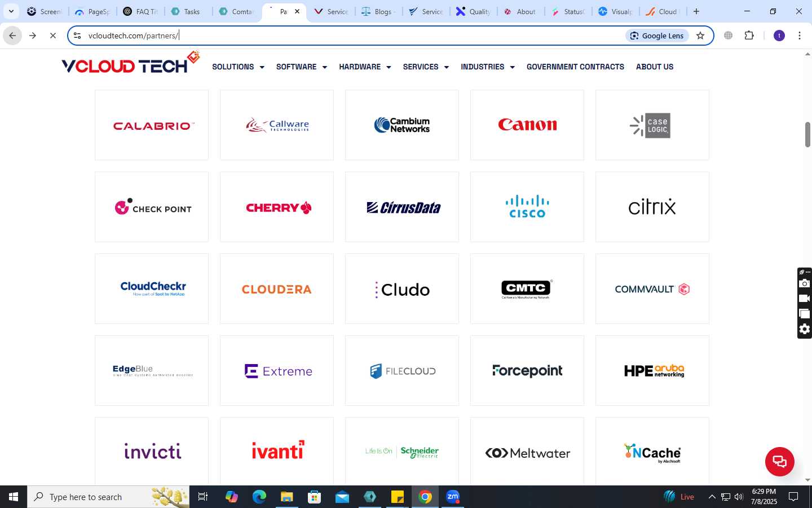Open the Chrome profile avatar
This screenshot has width=812, height=508.
779,36
